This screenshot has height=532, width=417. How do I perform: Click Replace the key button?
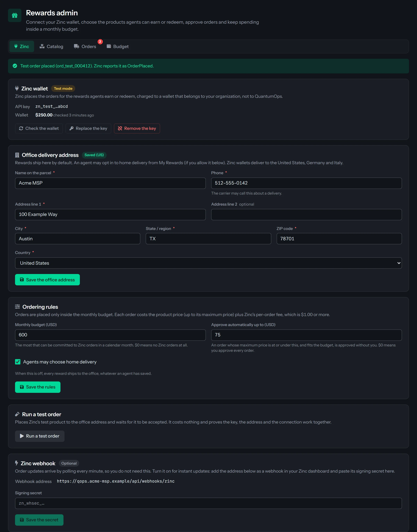point(88,128)
